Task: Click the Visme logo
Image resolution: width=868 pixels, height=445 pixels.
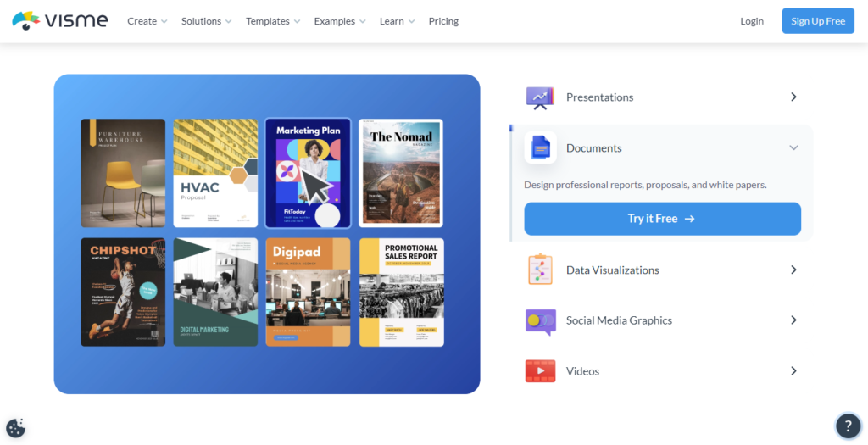Action: point(60,21)
